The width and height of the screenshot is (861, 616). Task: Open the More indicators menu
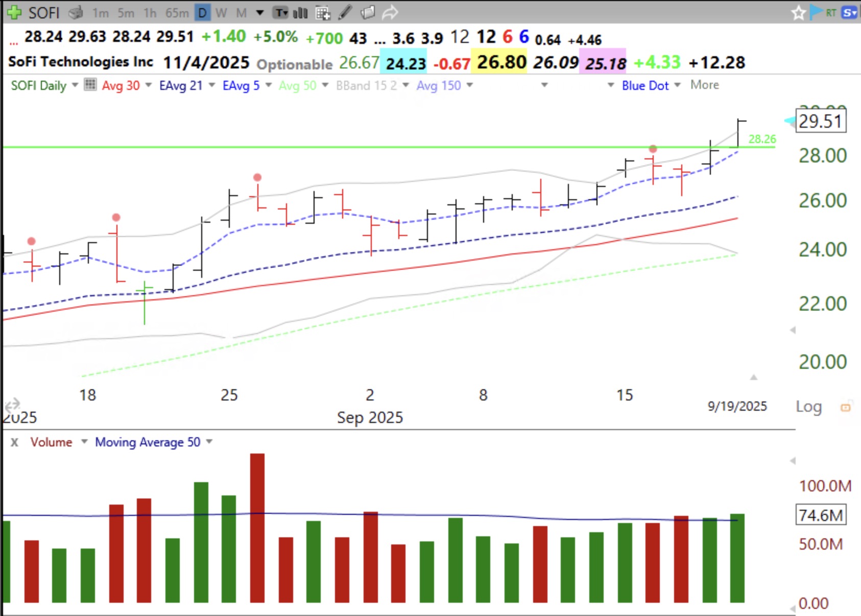coord(705,85)
